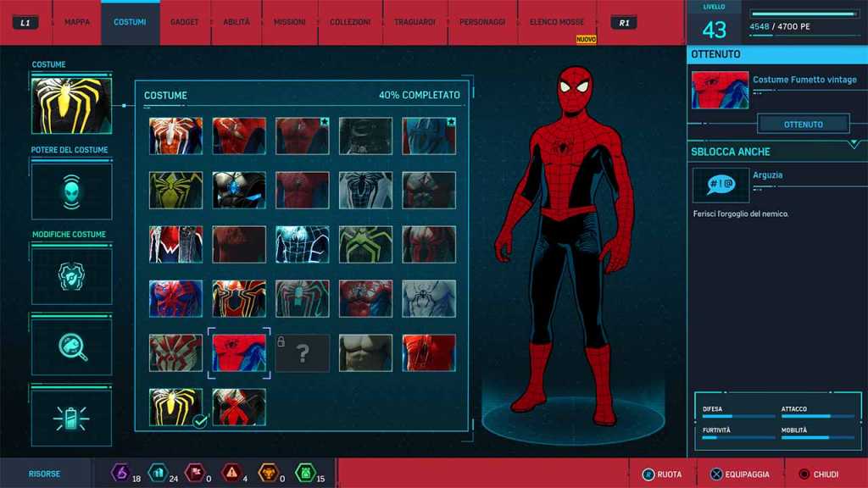Click the red warning crime token icon
The width and height of the screenshot is (868, 488).
pos(231,473)
